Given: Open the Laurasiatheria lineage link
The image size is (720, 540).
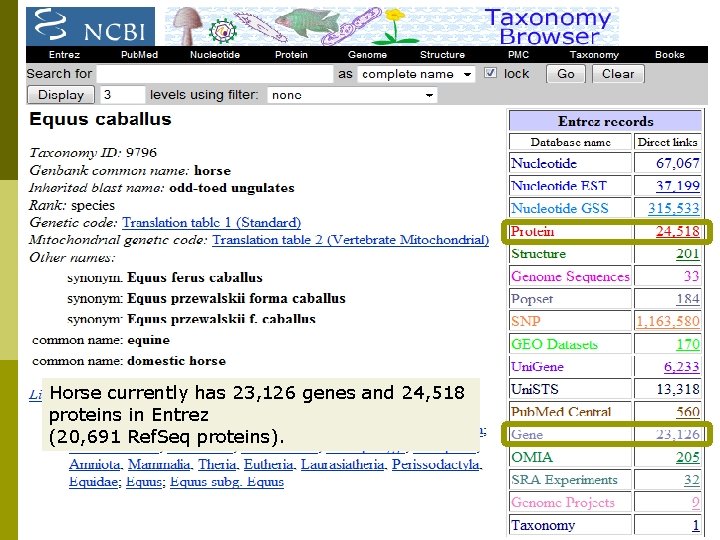Looking at the screenshot, I should pos(343,465).
